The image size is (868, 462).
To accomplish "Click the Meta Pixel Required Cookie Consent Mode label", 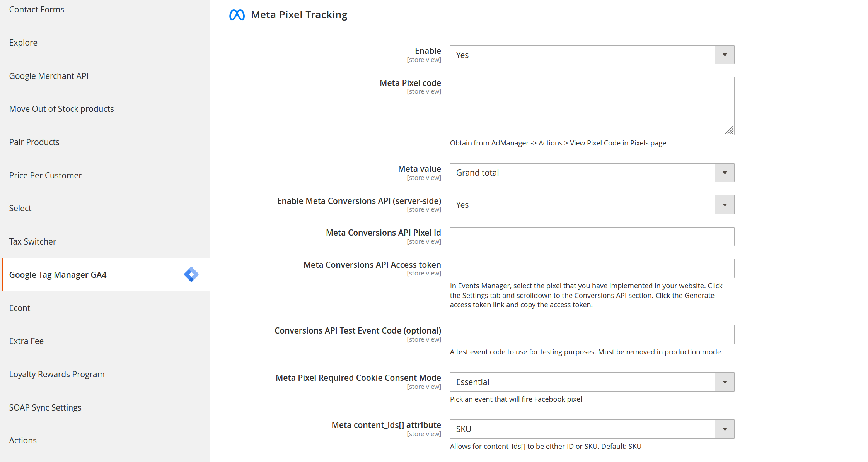I will click(358, 378).
